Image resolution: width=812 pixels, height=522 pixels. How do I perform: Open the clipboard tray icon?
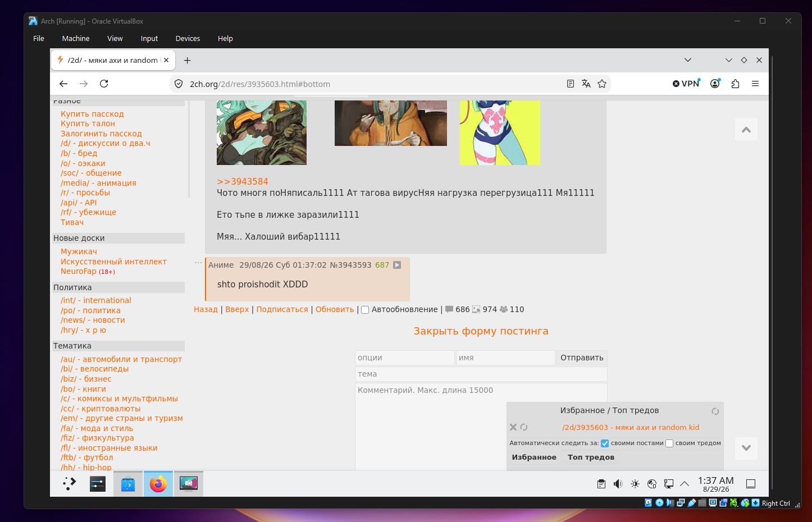[601, 484]
